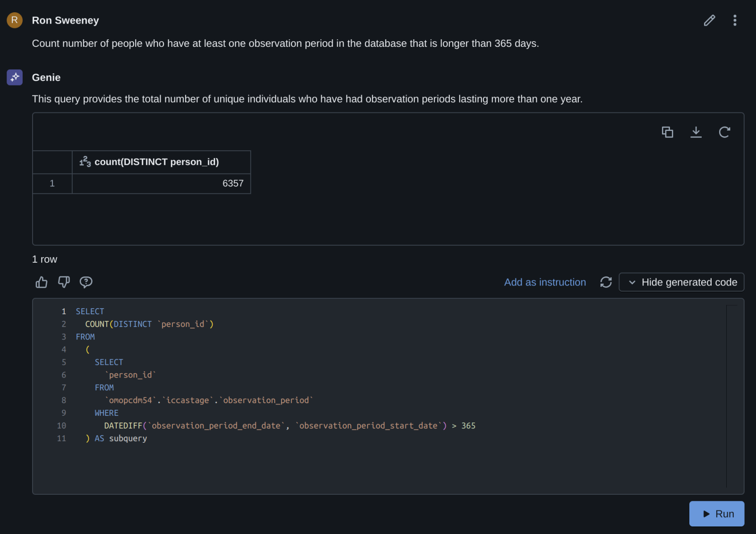756x534 pixels.
Task: Click the DATEDIFF line in the code editor
Action: [x=289, y=426]
